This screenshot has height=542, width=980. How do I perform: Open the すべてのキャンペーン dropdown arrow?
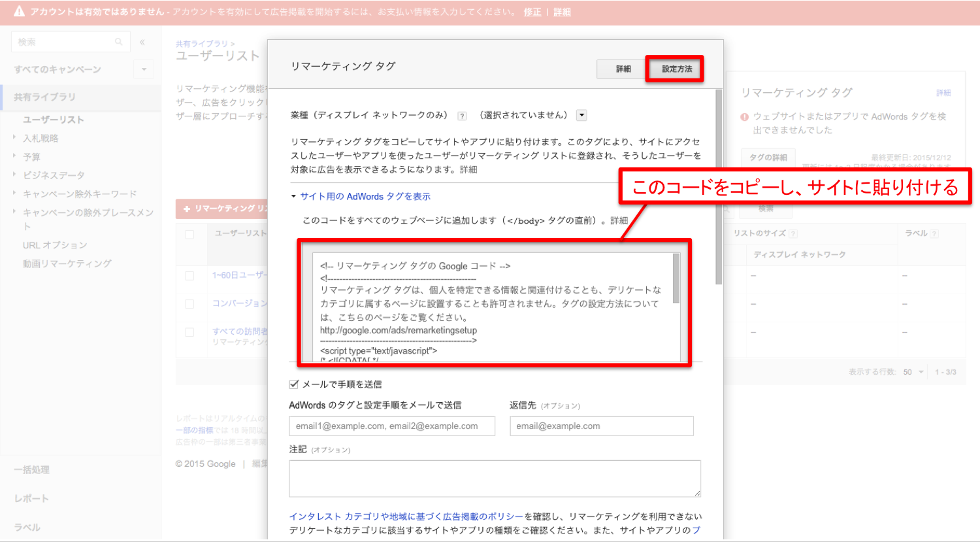[x=144, y=69]
